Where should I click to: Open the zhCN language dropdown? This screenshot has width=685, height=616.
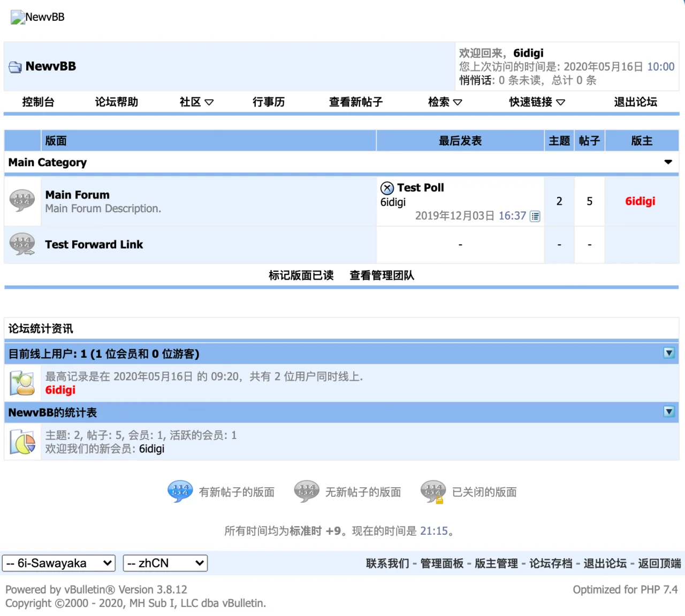[165, 563]
